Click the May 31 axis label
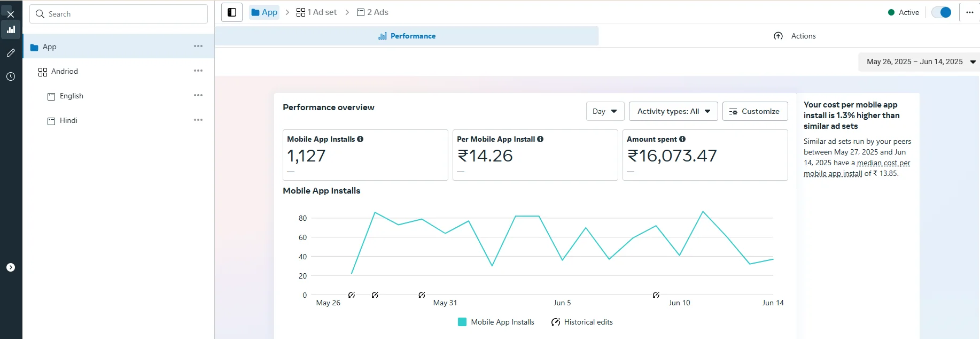 445,303
